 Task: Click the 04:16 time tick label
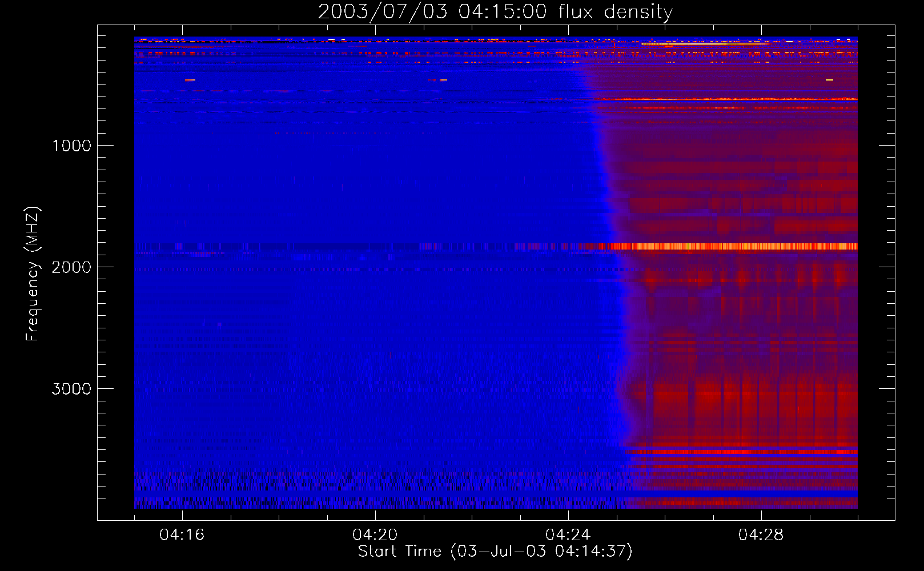tap(182, 534)
